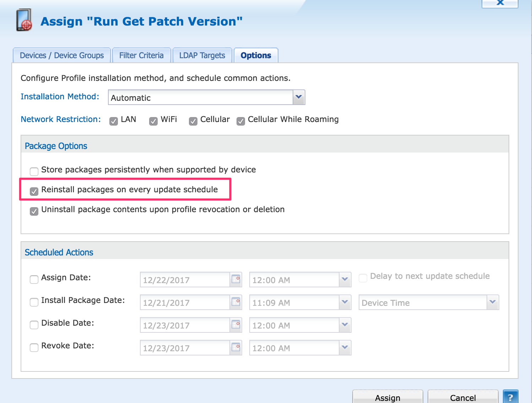Expand the Installation Method dropdown

(299, 97)
